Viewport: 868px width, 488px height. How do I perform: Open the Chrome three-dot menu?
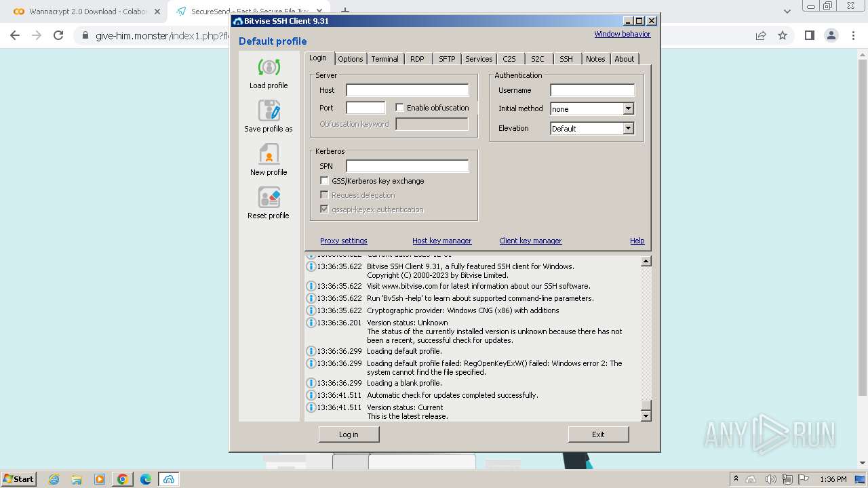[x=852, y=35]
